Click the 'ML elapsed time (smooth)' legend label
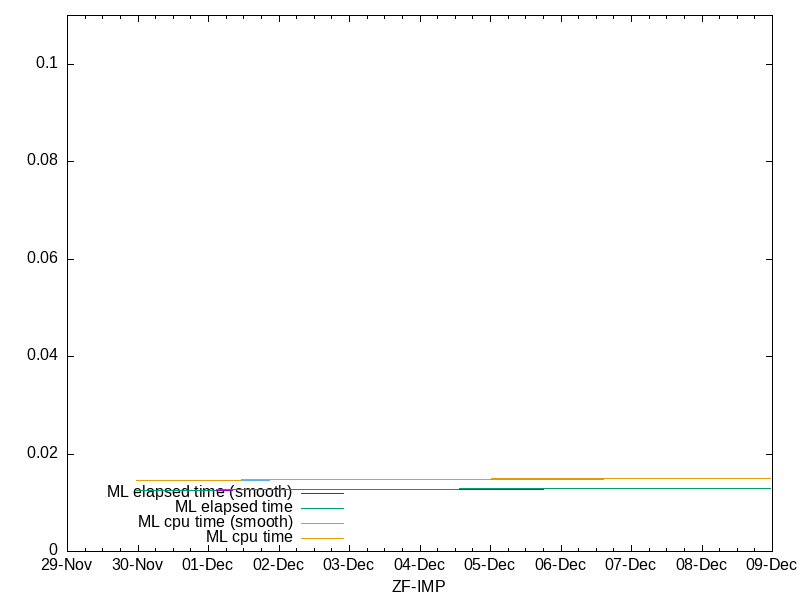The image size is (800, 600). click(199, 492)
